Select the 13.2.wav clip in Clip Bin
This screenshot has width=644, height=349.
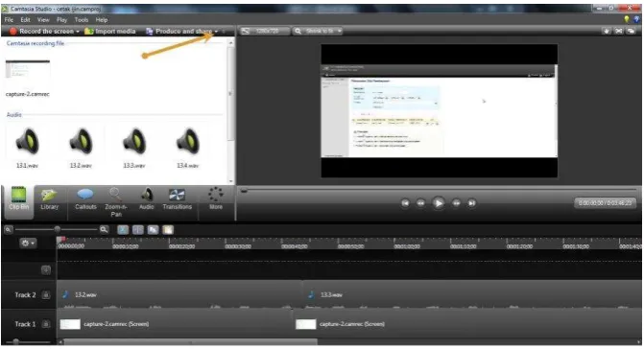point(81,142)
